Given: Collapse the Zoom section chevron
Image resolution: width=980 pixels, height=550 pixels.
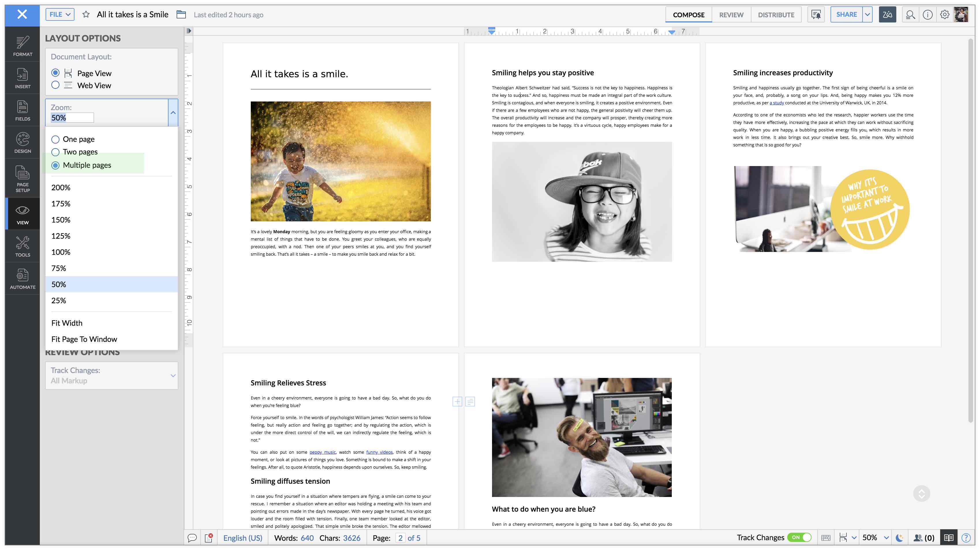Looking at the screenshot, I should click(x=173, y=112).
